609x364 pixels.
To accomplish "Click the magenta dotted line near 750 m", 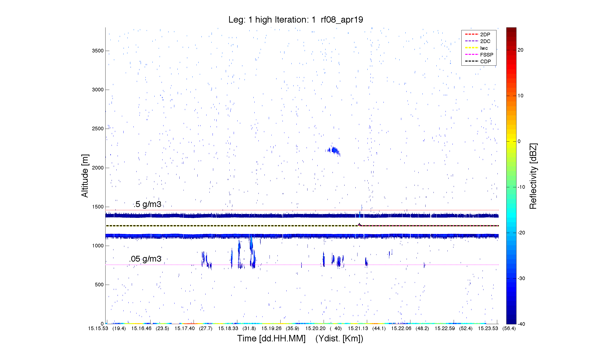I will coord(302,265).
